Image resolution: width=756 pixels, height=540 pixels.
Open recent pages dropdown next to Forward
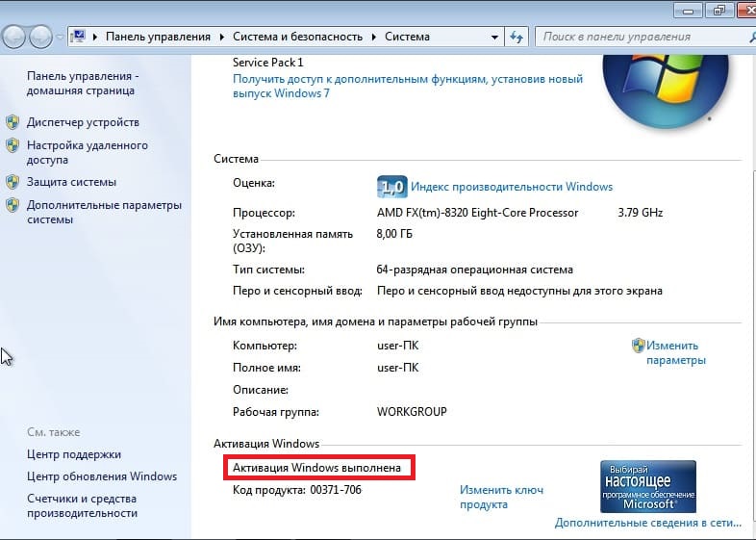tap(60, 37)
